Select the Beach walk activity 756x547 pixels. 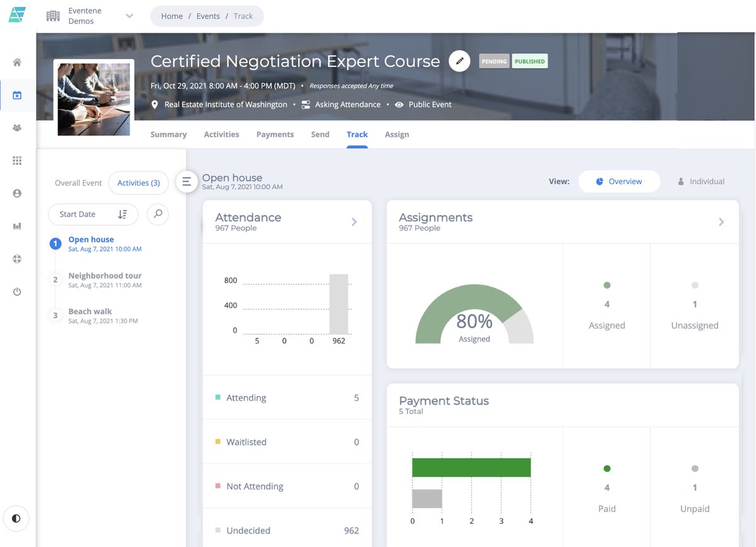(x=103, y=315)
